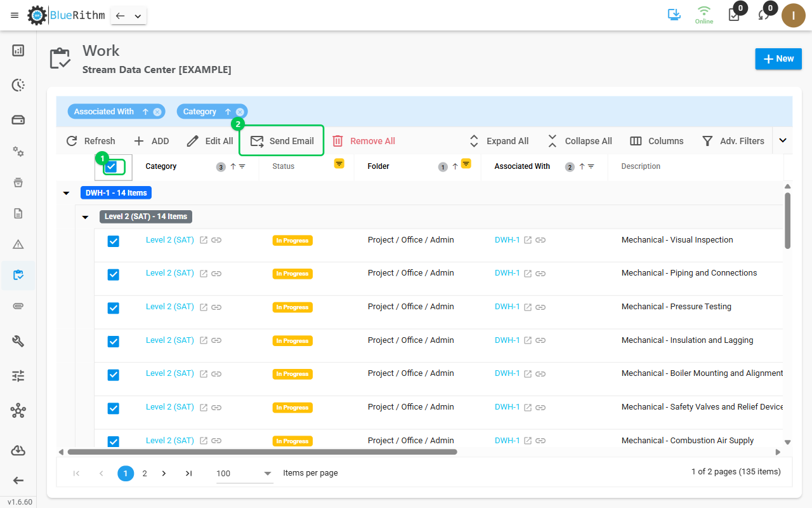
Task: Click Expand All in the toolbar
Action: tap(499, 141)
